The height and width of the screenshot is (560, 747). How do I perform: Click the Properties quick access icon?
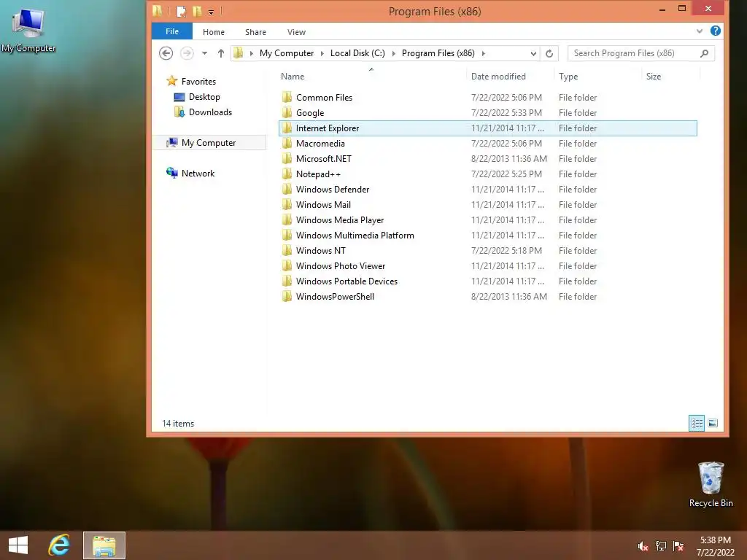pos(181,11)
